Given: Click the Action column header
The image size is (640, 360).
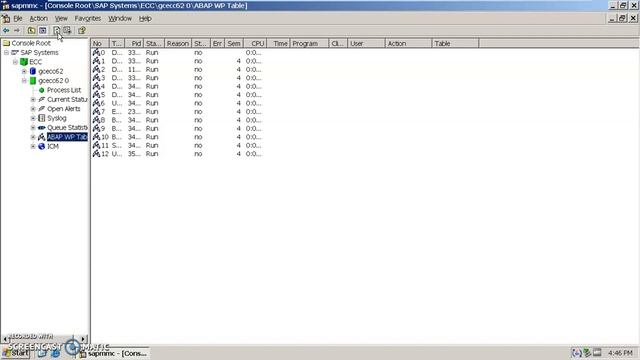Looking at the screenshot, I should pos(408,43).
